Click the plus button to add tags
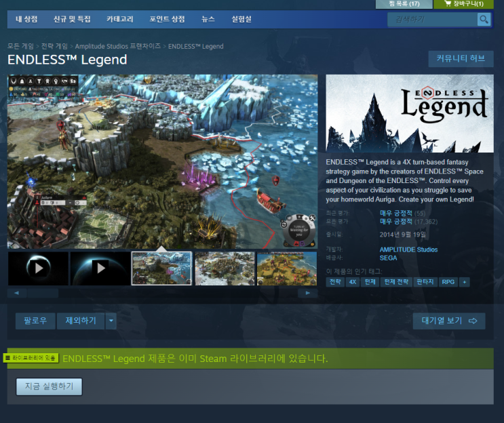This screenshot has height=423, width=504. click(464, 282)
